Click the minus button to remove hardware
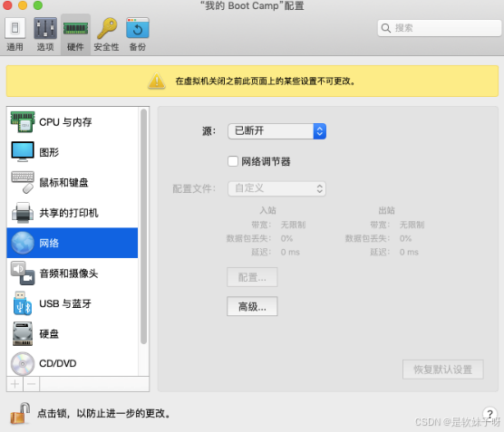Screen dimensions: 504x432 coord(32,384)
